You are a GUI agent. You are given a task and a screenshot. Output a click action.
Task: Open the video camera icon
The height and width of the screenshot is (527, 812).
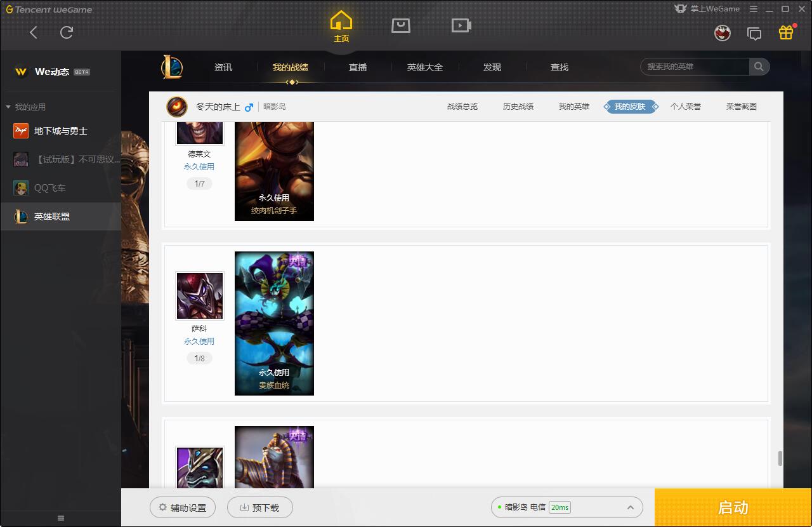click(x=461, y=25)
